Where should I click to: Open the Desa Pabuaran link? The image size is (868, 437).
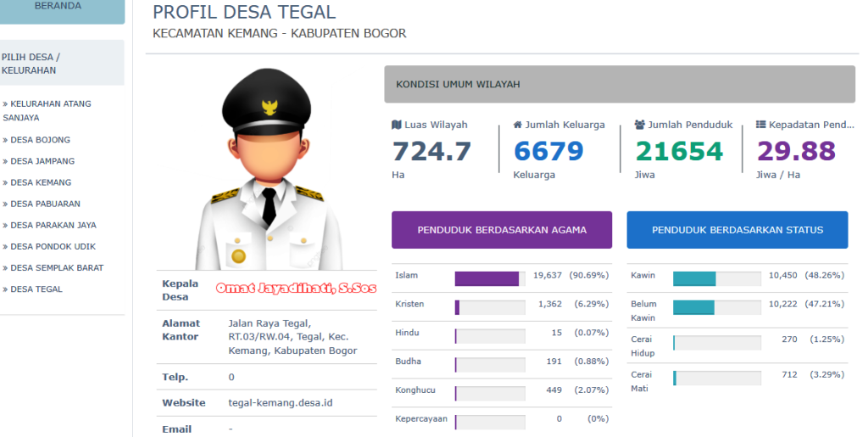point(45,204)
